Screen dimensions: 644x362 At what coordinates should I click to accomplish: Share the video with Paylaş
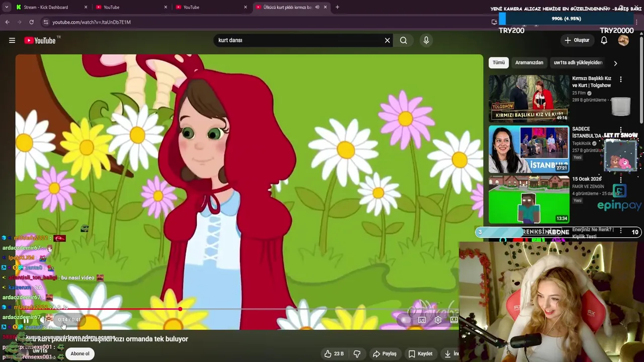pos(384,353)
